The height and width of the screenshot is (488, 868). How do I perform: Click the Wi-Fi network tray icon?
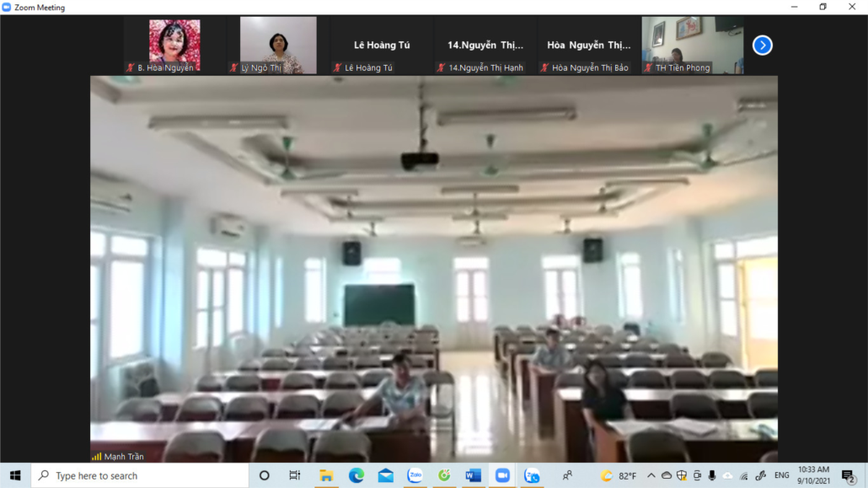pos(744,476)
